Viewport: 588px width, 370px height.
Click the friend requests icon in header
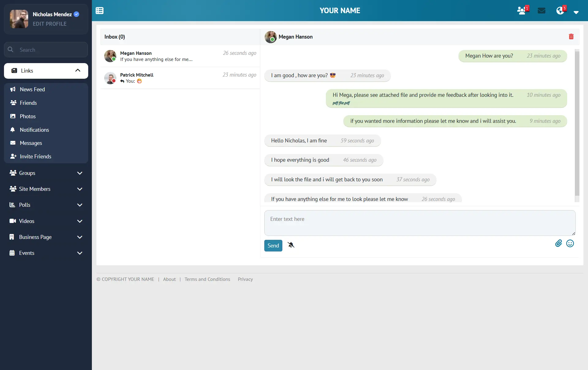point(522,11)
